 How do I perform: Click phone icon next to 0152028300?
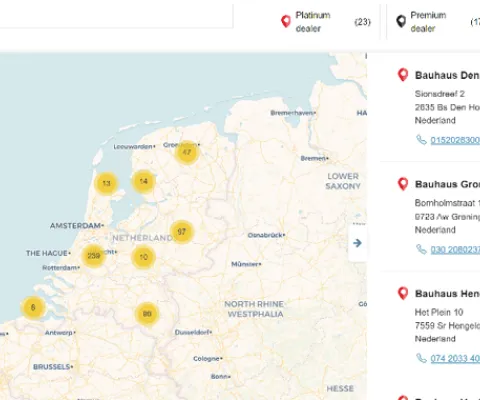[421, 140]
